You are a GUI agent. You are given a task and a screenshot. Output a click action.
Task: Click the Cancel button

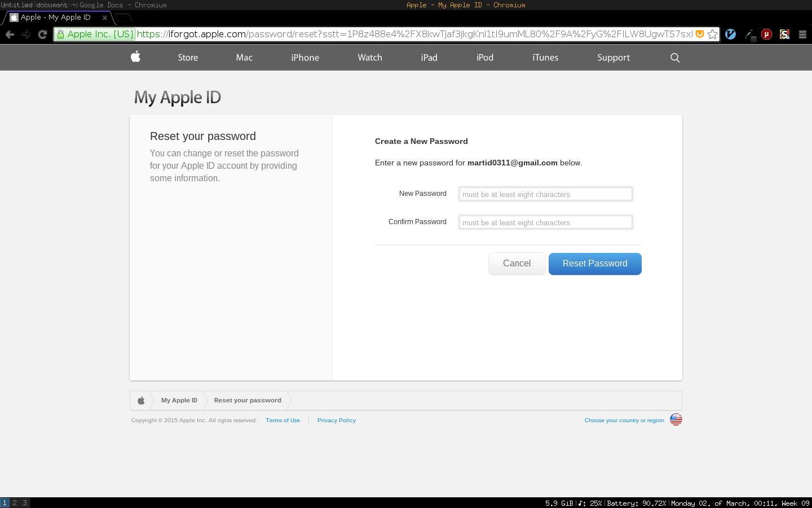click(x=517, y=264)
